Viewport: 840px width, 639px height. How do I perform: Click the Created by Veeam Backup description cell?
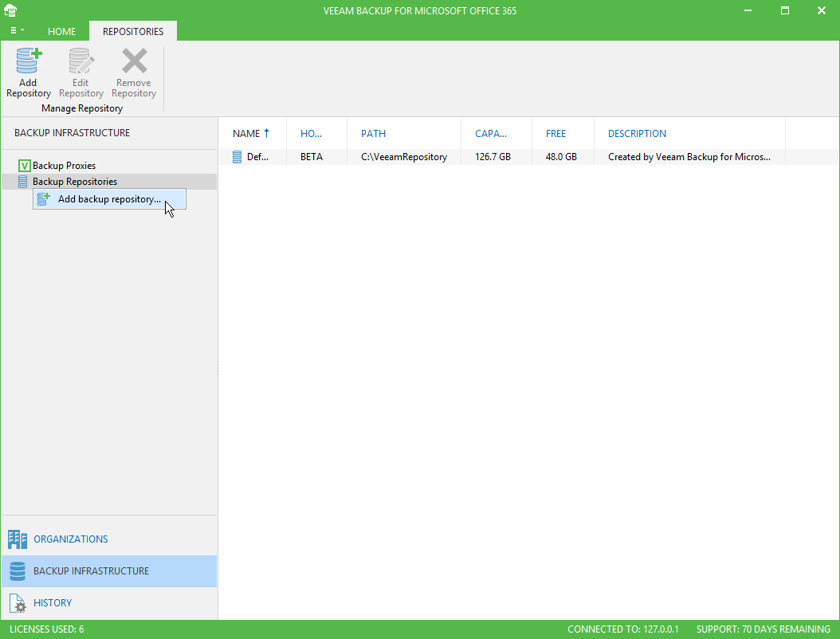[689, 157]
